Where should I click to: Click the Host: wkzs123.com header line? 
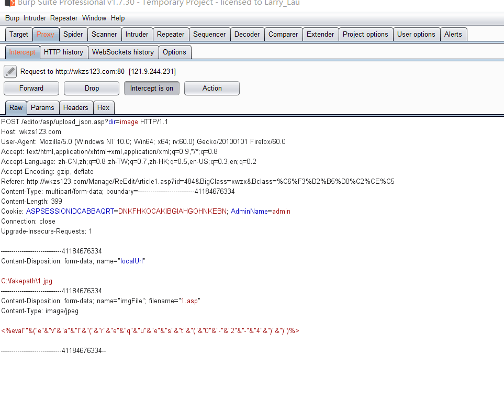[31, 132]
